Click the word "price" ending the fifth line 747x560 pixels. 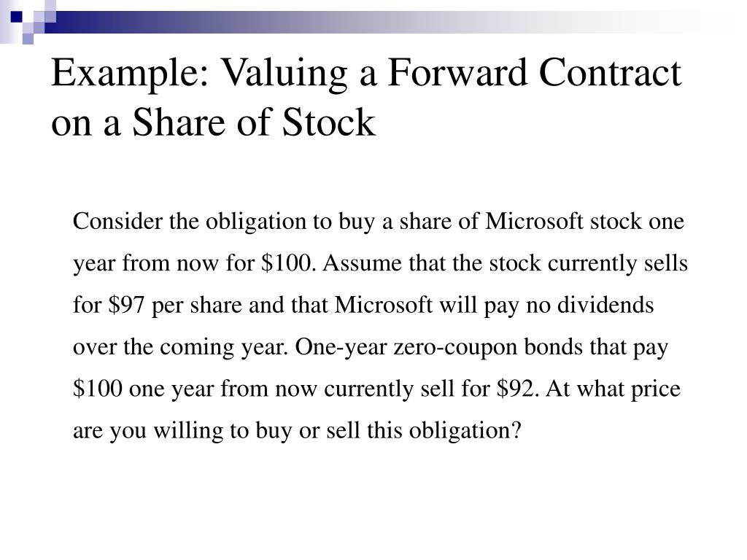click(654, 389)
